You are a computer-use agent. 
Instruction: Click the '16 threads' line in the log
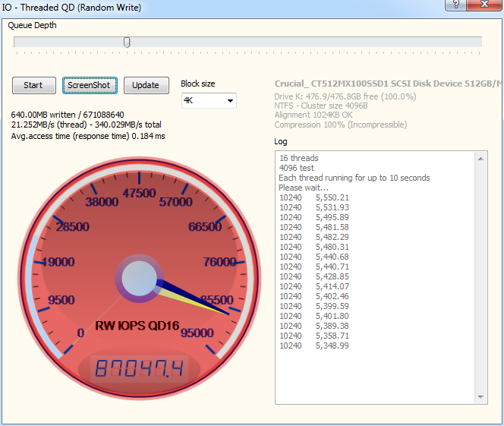(x=299, y=159)
